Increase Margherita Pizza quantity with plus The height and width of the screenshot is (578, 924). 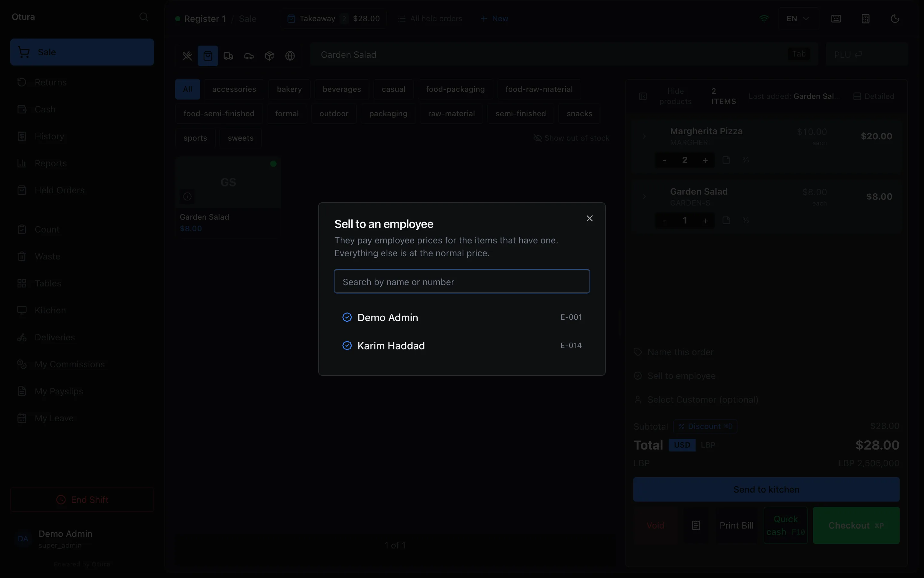coord(705,160)
